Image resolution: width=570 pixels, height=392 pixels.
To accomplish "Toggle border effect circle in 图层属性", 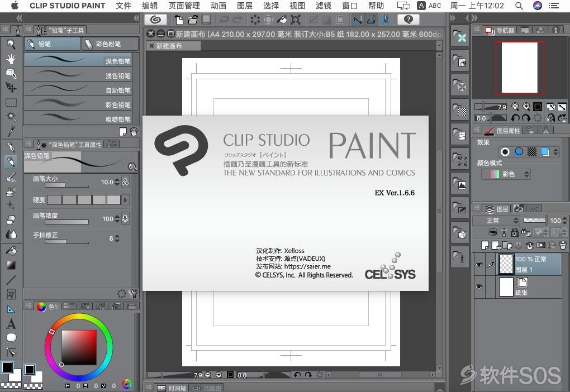I will tap(505, 152).
